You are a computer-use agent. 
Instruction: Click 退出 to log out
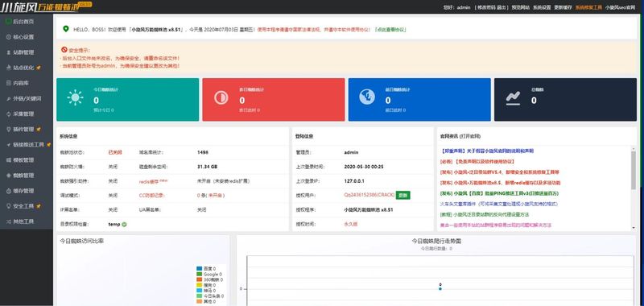(x=500, y=7)
